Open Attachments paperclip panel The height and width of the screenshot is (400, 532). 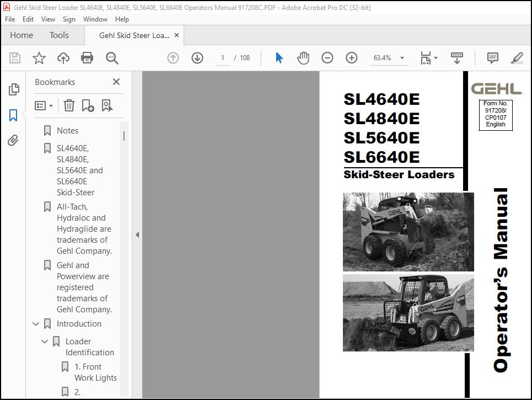(13, 140)
